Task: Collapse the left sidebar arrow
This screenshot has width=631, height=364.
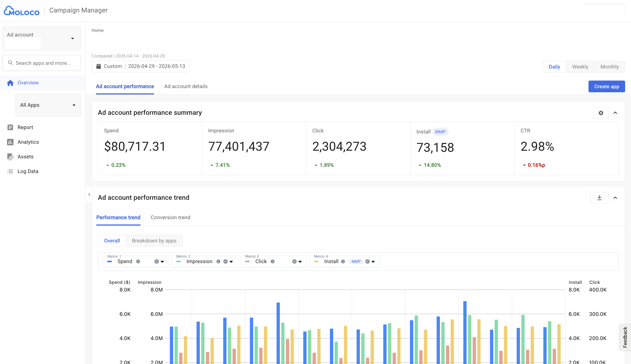Action: pyautogui.click(x=89, y=194)
